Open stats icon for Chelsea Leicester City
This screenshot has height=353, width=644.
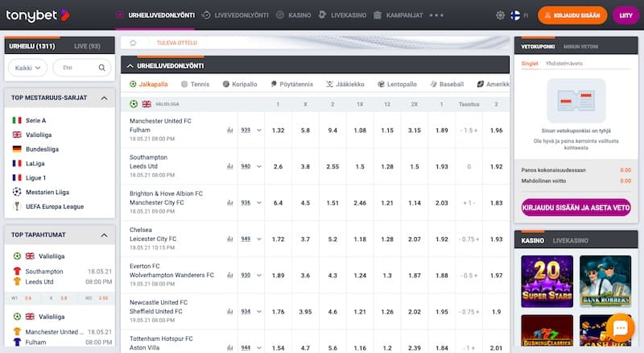pyautogui.click(x=230, y=239)
